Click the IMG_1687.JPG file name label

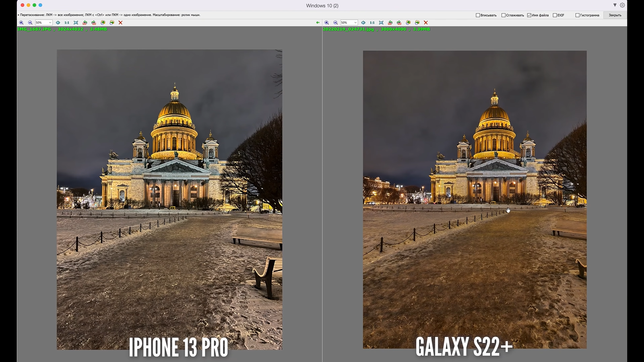point(34,29)
